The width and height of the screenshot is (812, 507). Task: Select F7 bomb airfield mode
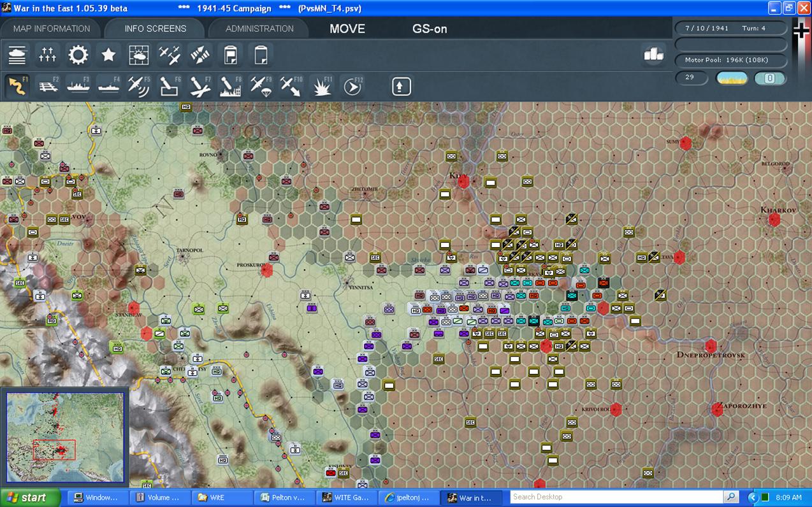tap(200, 86)
